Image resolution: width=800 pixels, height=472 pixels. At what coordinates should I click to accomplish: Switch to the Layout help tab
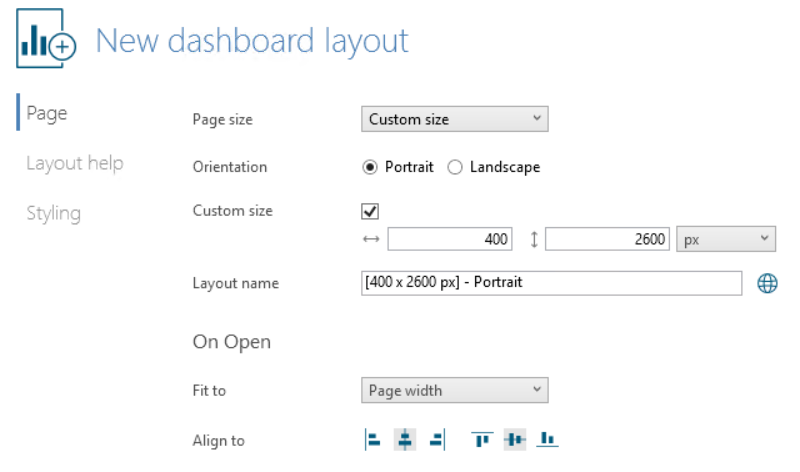tap(74, 163)
